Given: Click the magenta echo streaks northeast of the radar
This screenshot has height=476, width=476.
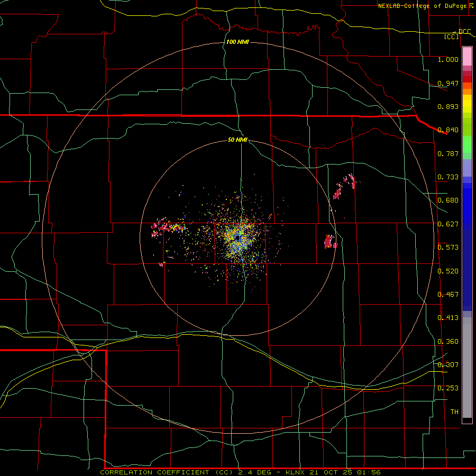Looking at the screenshot, I should [x=345, y=186].
